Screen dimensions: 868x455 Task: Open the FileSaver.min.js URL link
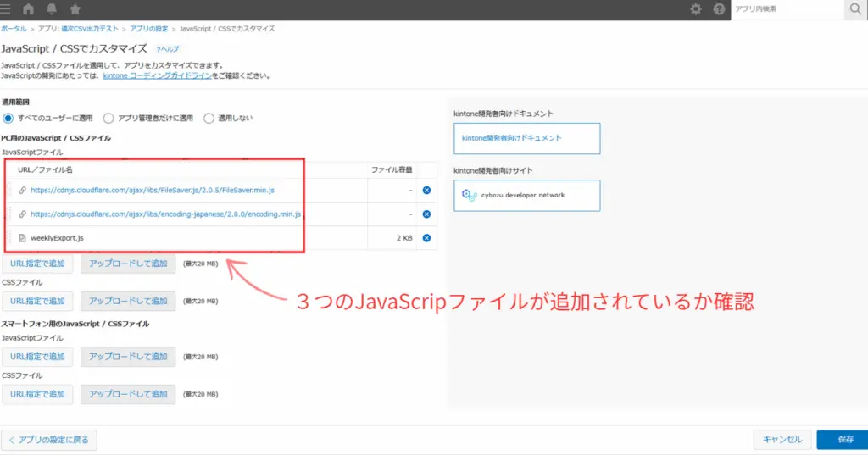(x=153, y=190)
